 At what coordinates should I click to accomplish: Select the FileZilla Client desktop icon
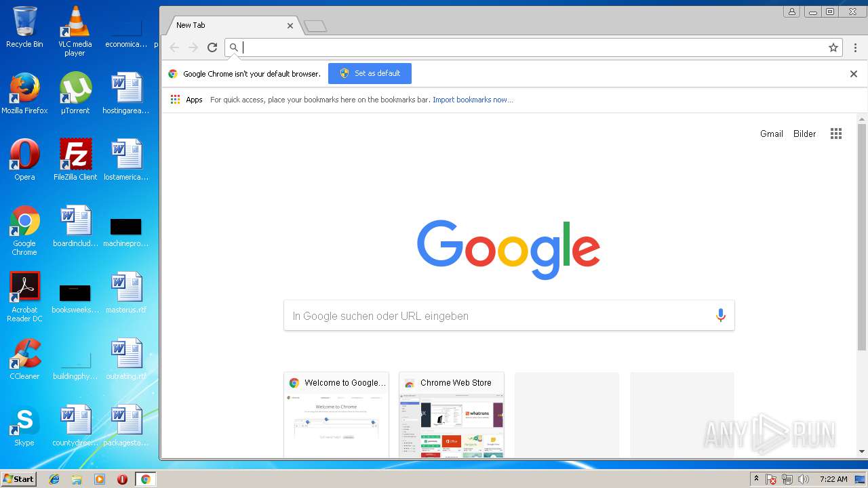(75, 160)
